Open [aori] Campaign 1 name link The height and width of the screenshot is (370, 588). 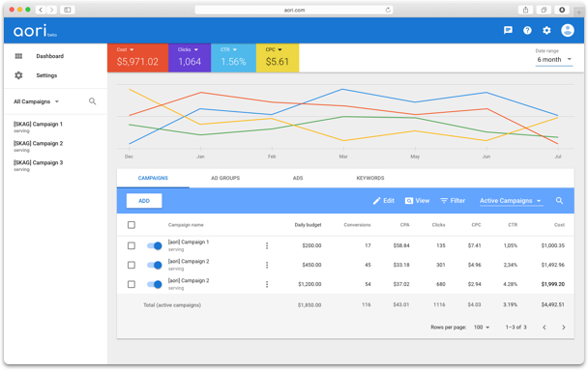(189, 242)
